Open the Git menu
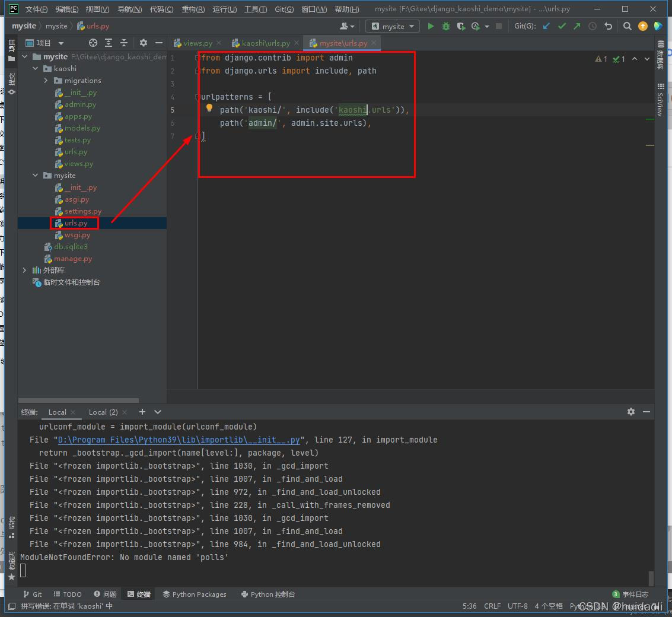This screenshot has height=617, width=672. [x=284, y=9]
